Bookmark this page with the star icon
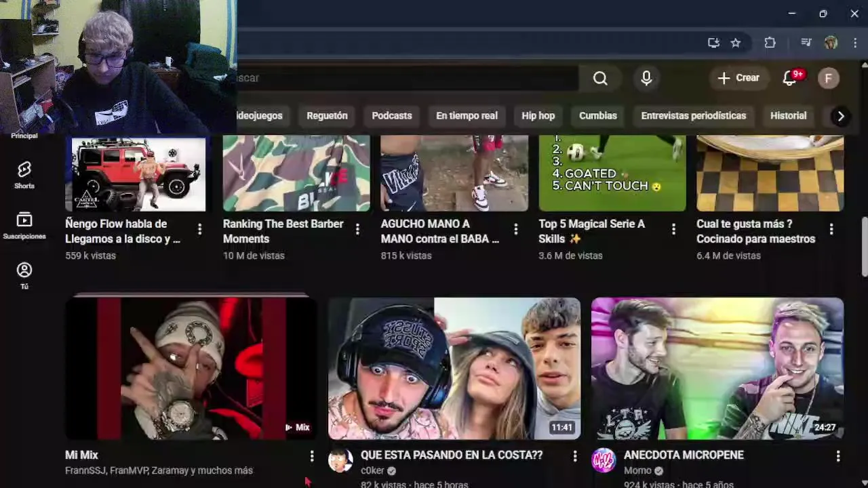The width and height of the screenshot is (868, 488). (x=736, y=43)
